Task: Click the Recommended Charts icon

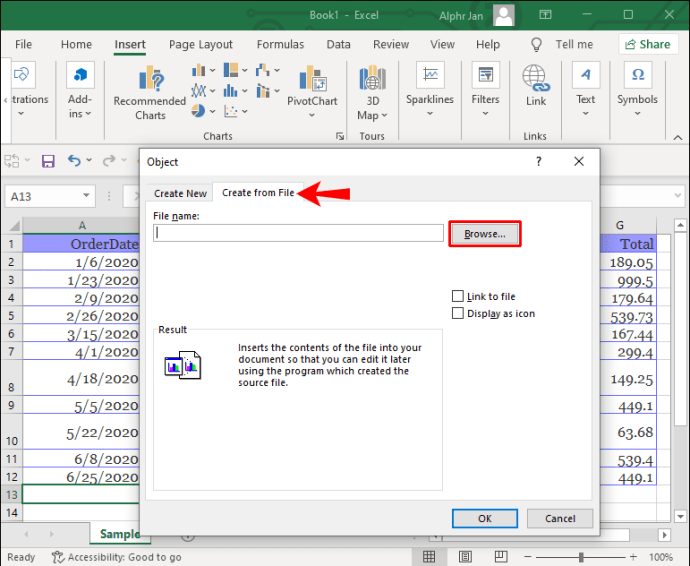Action: click(152, 80)
